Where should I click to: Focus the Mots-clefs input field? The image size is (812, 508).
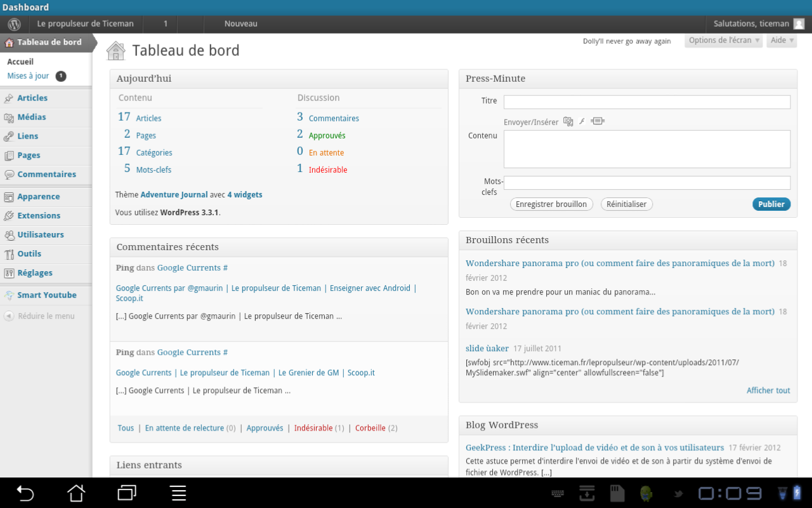tap(647, 183)
